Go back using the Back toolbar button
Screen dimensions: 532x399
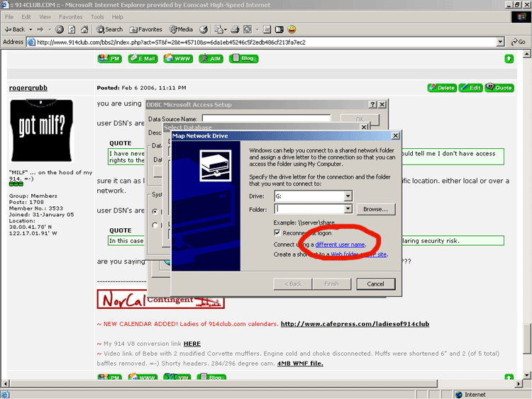click(x=15, y=30)
